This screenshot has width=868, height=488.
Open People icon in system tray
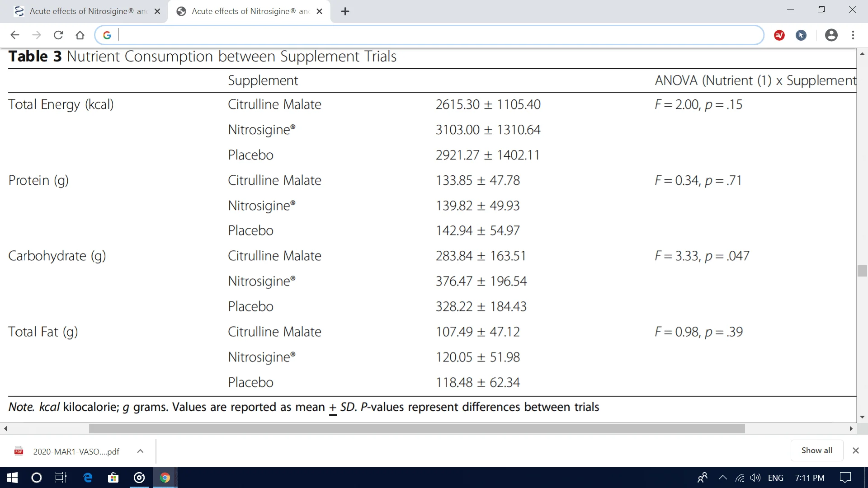pos(703,478)
